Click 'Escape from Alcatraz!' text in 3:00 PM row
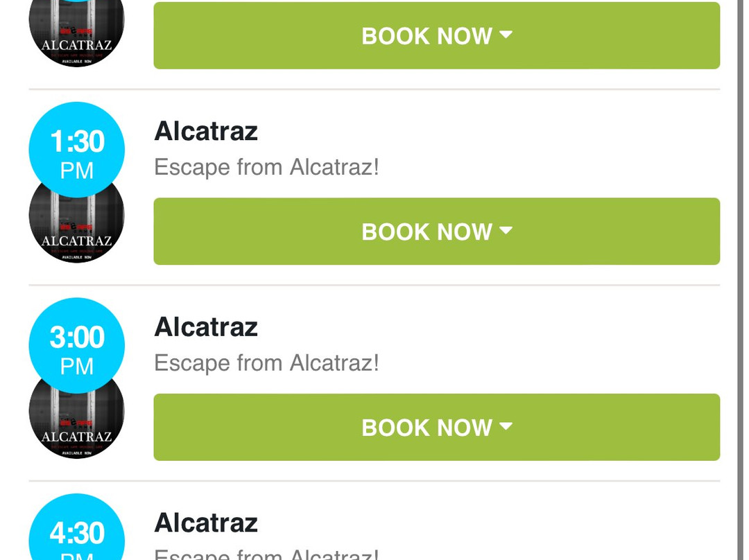This screenshot has width=749, height=560. [266, 363]
